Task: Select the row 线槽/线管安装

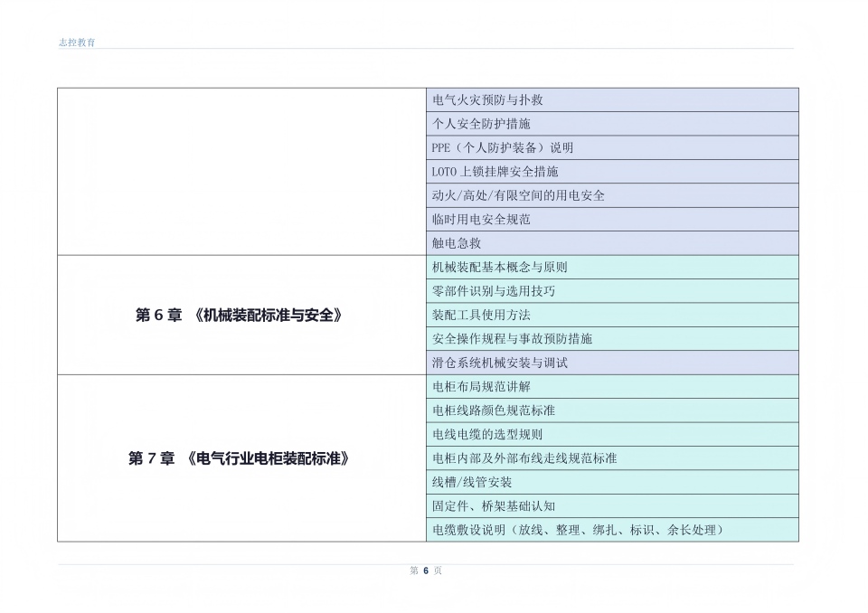Action: click(612, 482)
